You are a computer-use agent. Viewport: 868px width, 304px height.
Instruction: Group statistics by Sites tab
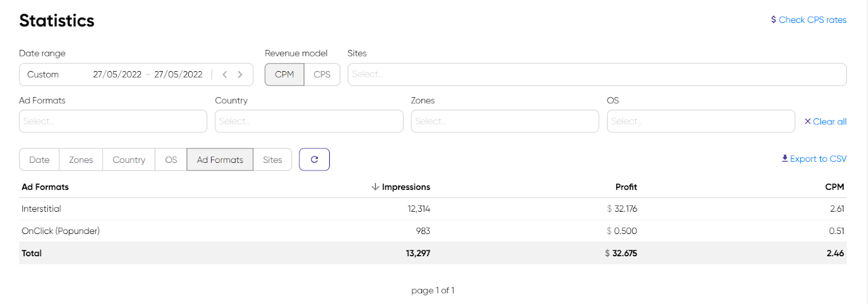272,160
